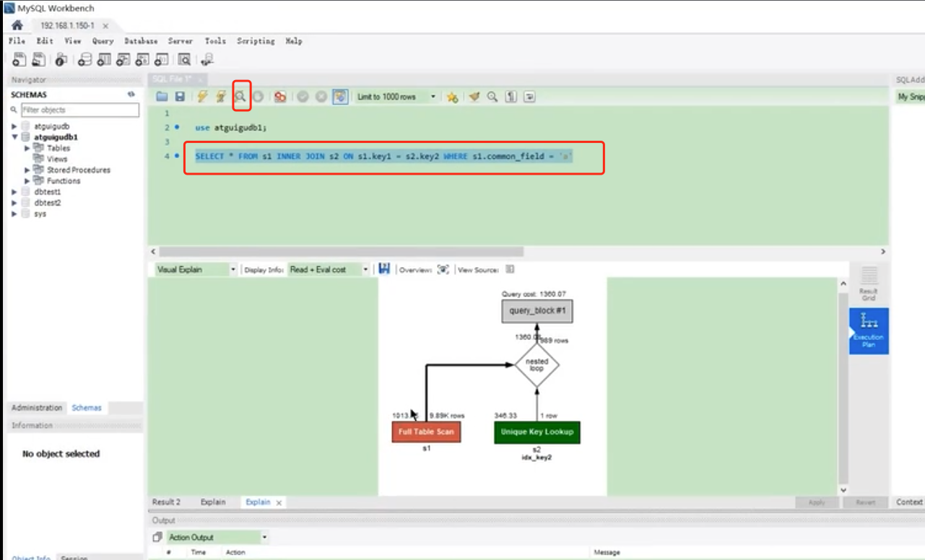Click the stop query execution icon
This screenshot has height=560, width=925.
[258, 97]
